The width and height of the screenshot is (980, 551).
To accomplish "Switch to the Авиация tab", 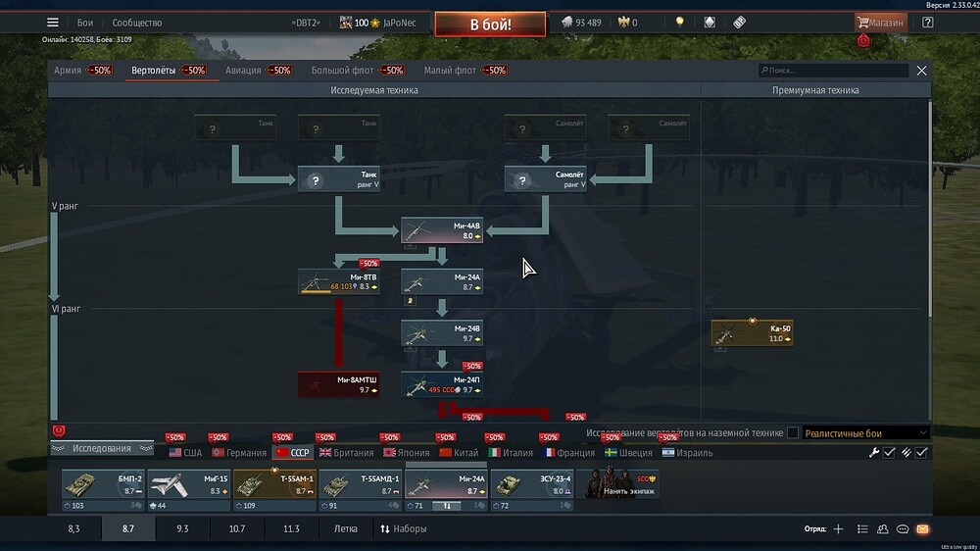I will (x=258, y=70).
